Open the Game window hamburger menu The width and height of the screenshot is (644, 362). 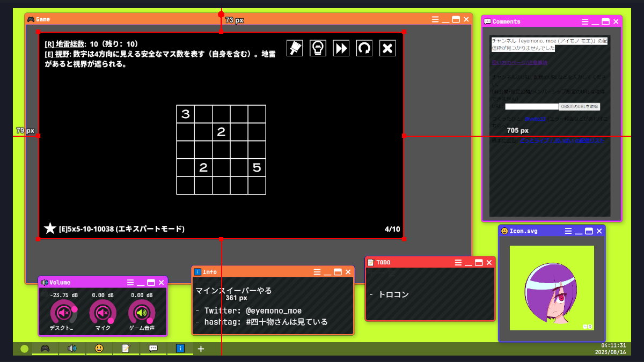point(435,18)
